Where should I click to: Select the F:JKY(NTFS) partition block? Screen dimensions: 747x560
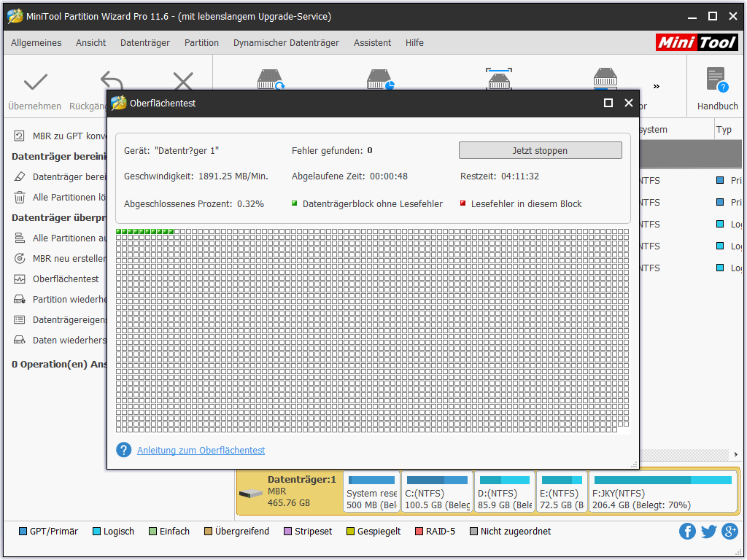click(x=662, y=492)
